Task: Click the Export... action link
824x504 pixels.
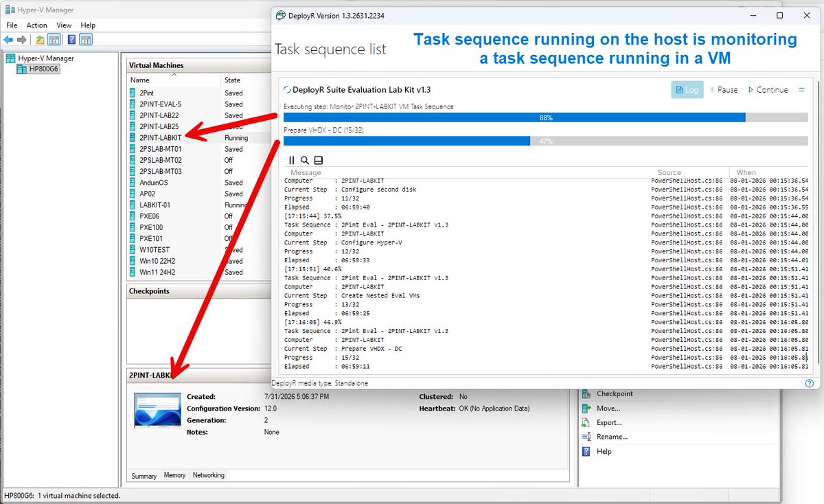Action: 609,423
